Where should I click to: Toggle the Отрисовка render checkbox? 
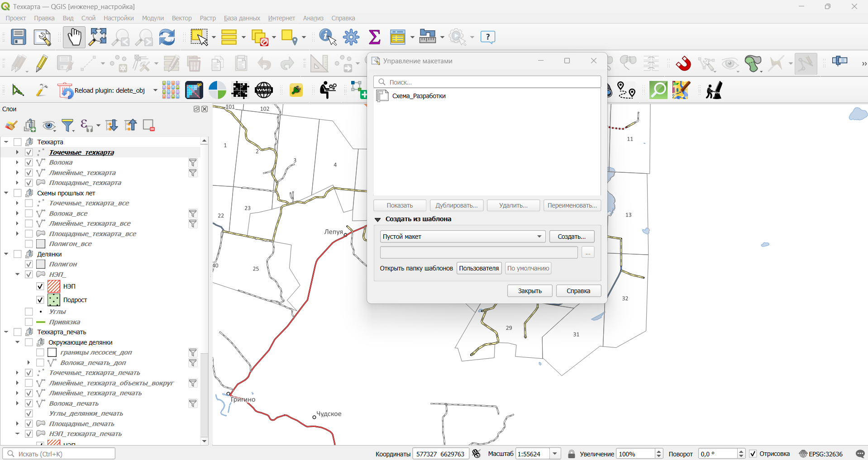(753, 454)
